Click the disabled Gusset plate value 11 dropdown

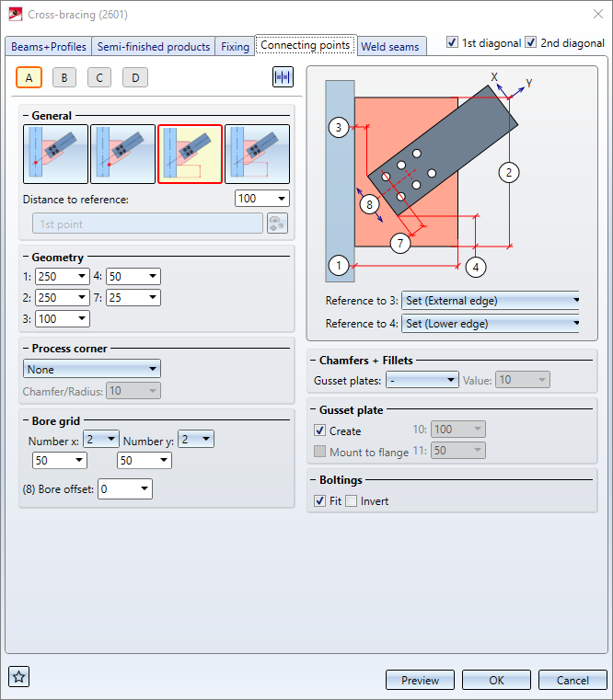pyautogui.click(x=458, y=451)
